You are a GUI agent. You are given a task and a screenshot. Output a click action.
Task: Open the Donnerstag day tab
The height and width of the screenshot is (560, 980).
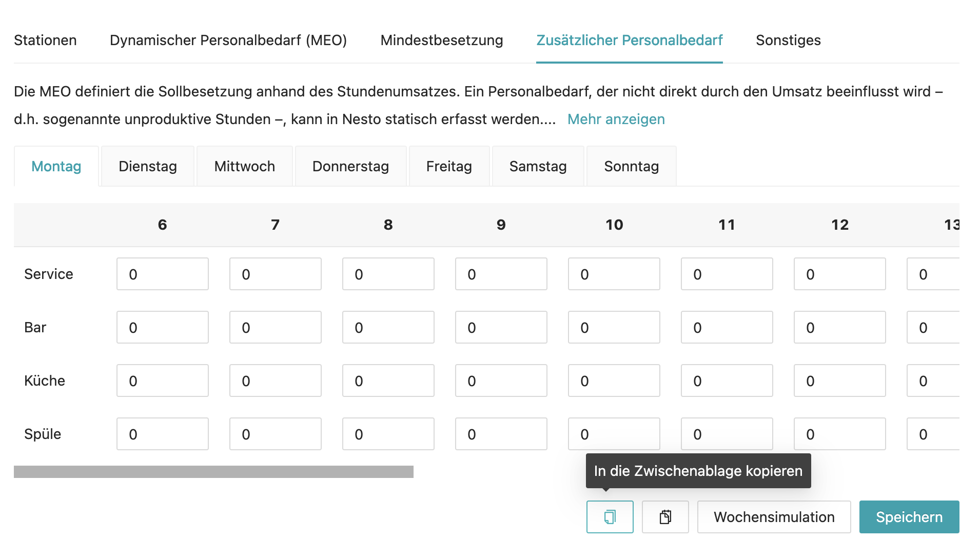click(x=350, y=167)
